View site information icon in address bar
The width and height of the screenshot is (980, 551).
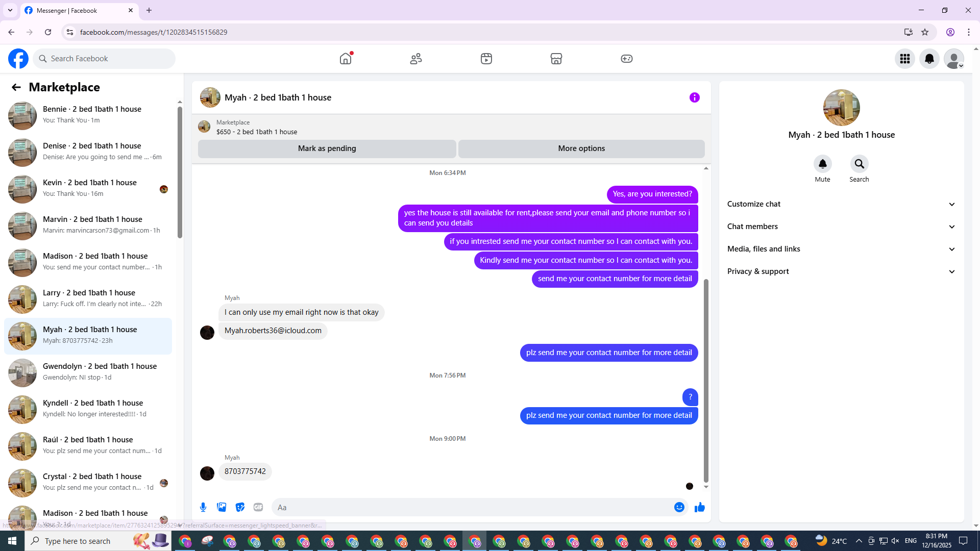pos(70,32)
